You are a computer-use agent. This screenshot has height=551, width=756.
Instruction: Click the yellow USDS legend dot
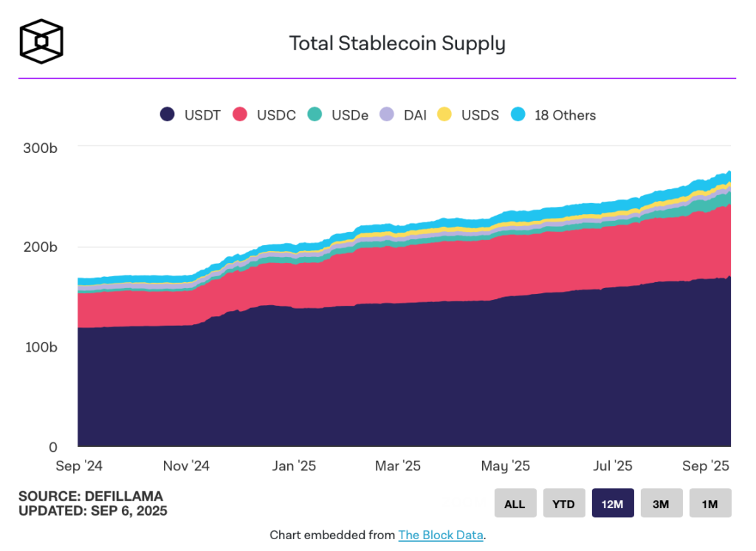pos(444,114)
